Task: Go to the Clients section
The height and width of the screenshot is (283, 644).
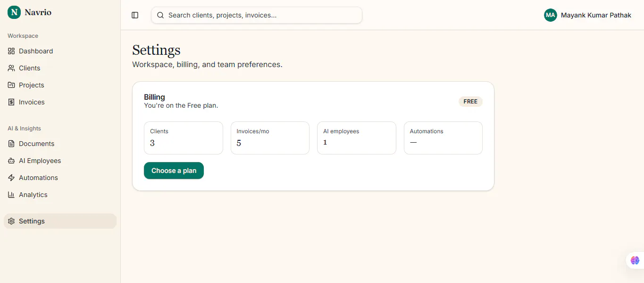Action: coord(60,68)
